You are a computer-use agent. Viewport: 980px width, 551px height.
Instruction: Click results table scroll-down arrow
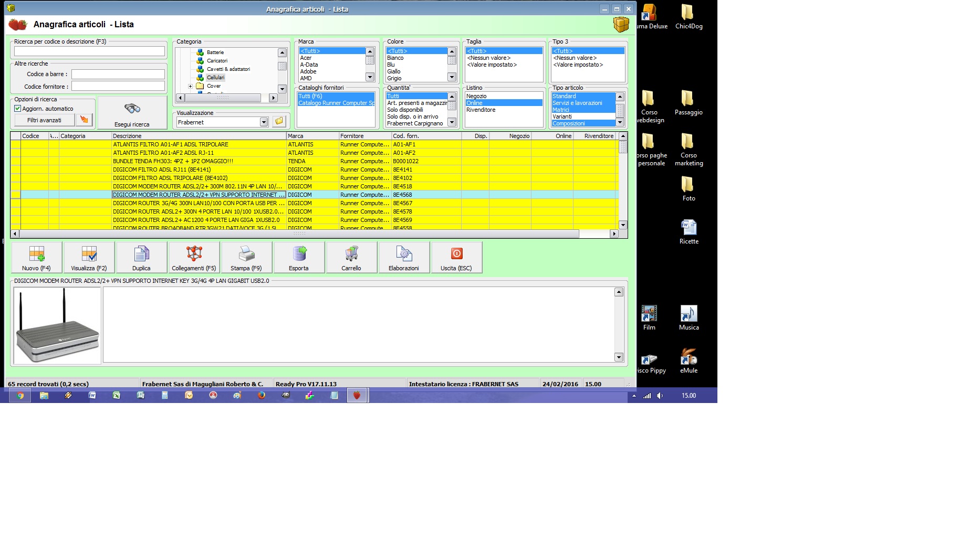coord(623,225)
